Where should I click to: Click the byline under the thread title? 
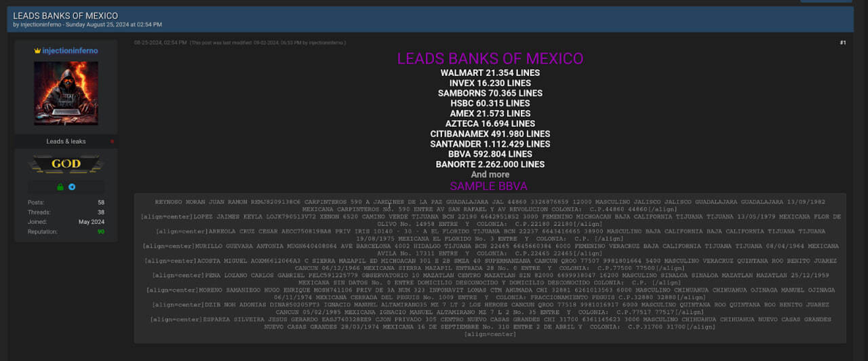(x=87, y=24)
